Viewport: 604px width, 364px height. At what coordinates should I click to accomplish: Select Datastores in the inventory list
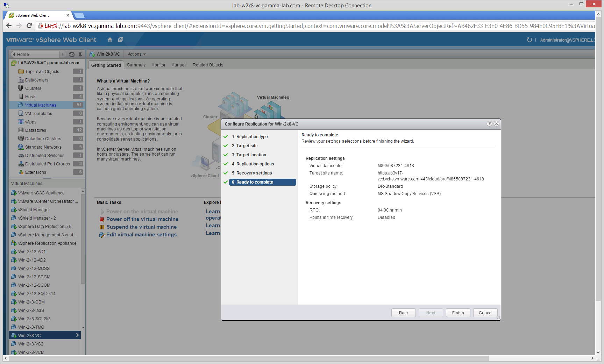[x=36, y=130]
